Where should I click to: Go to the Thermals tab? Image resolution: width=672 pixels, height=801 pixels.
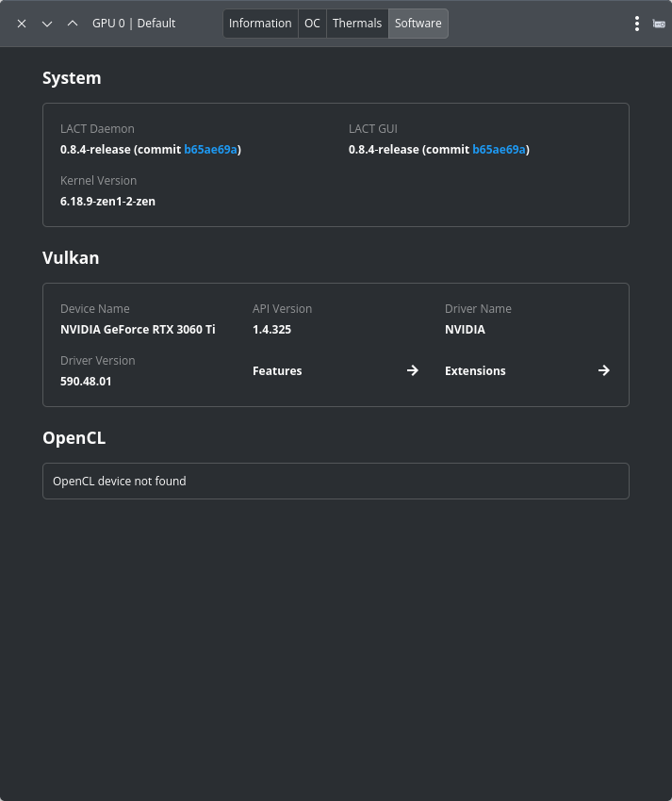coord(357,24)
